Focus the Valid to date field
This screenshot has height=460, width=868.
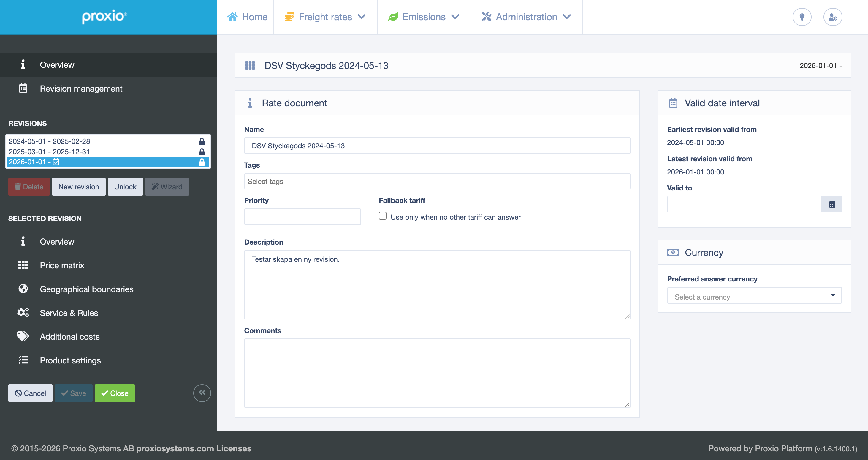tap(744, 204)
